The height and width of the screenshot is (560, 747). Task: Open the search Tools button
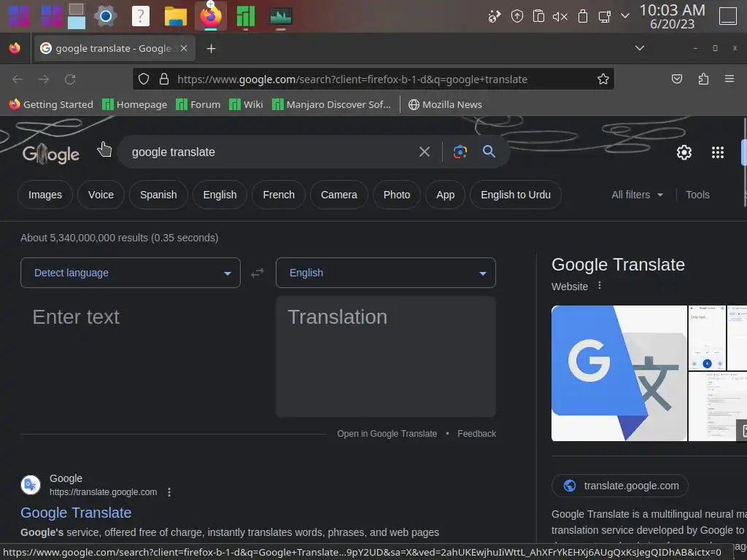697,195
